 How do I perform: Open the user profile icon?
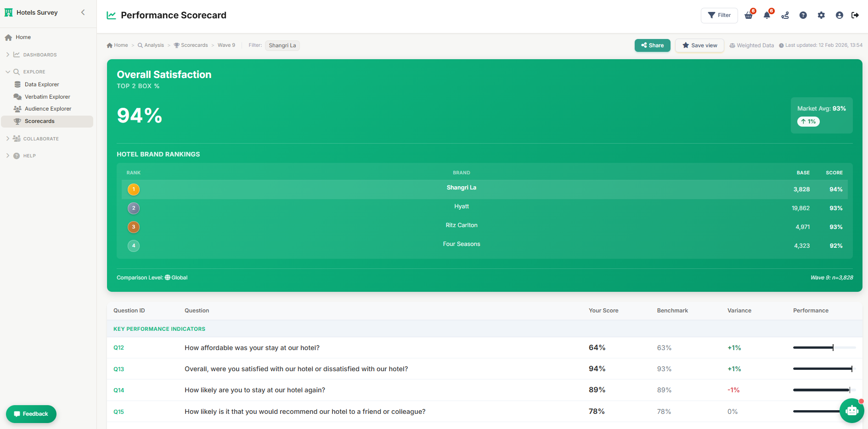(x=840, y=15)
